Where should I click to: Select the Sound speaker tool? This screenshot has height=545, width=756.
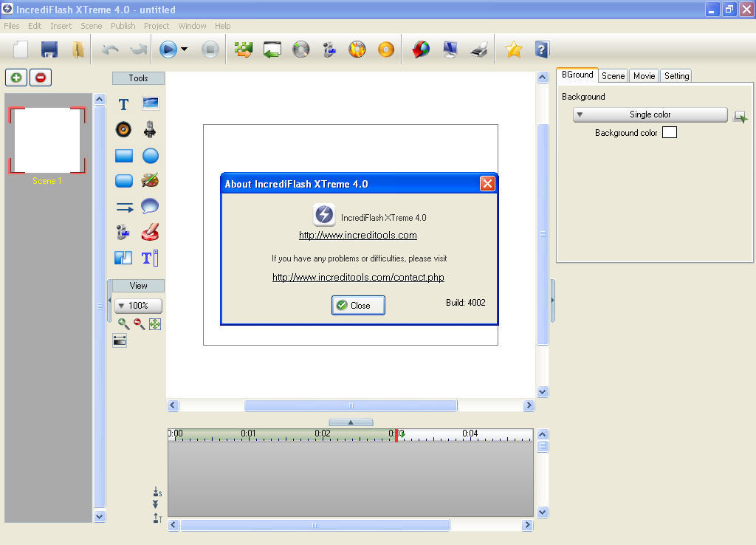click(123, 129)
